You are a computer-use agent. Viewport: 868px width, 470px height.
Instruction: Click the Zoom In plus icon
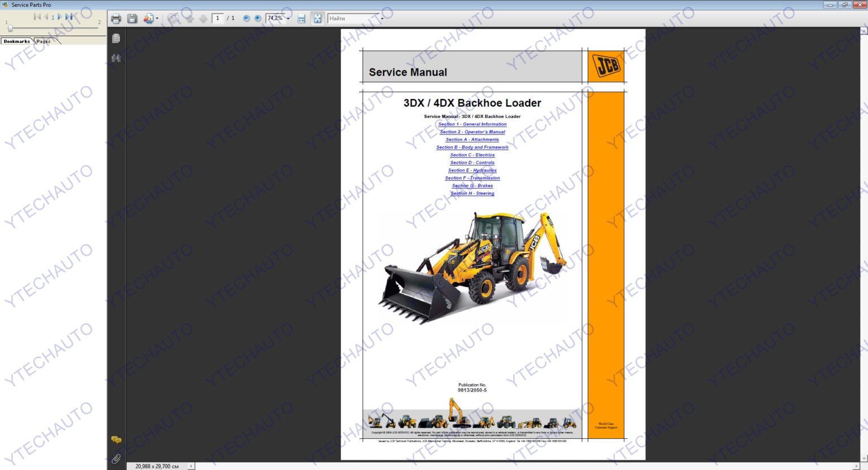click(257, 18)
